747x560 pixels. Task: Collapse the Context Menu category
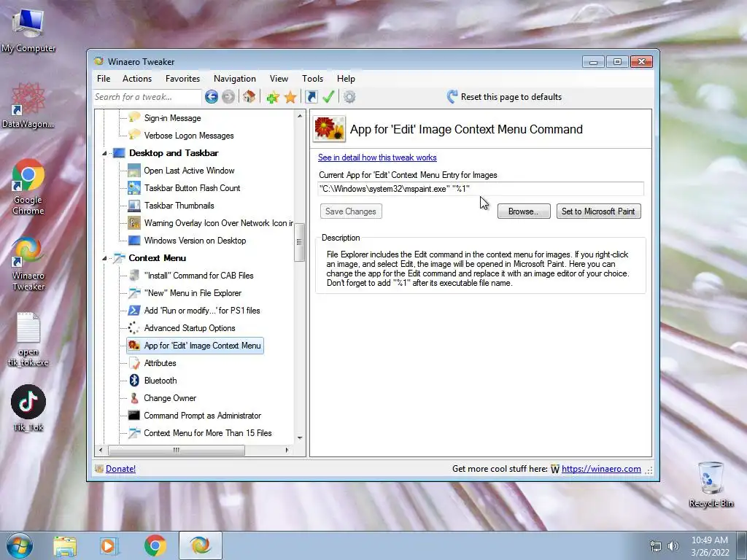tap(104, 258)
